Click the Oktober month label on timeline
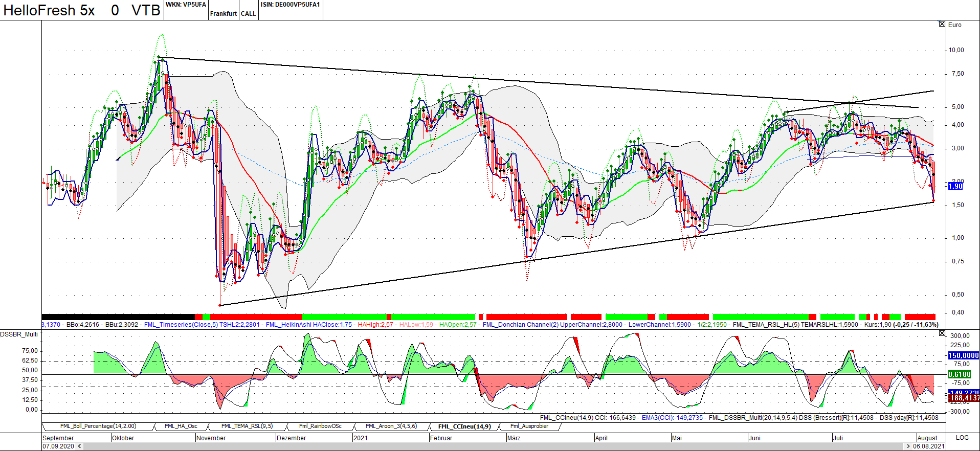This screenshot has height=451, width=980. 123,438
